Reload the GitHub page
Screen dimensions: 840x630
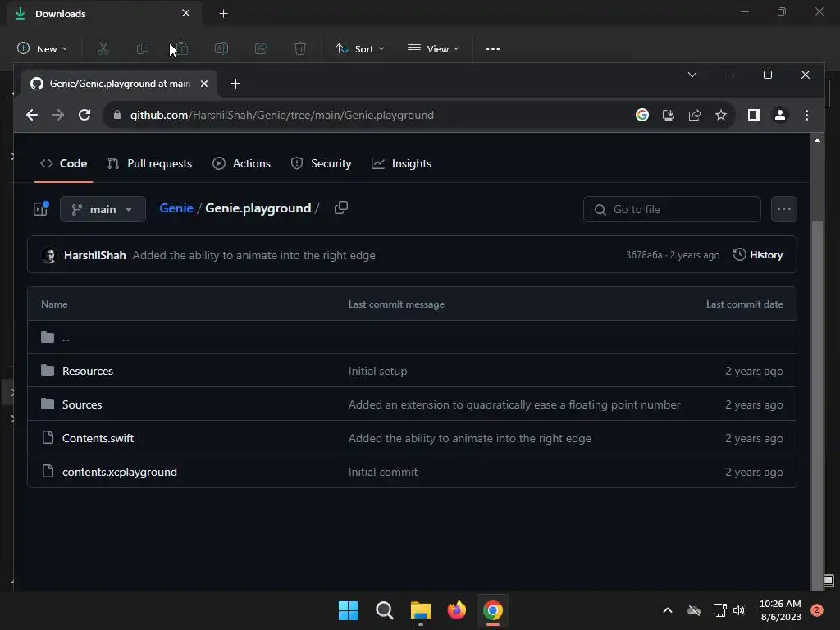click(x=84, y=115)
